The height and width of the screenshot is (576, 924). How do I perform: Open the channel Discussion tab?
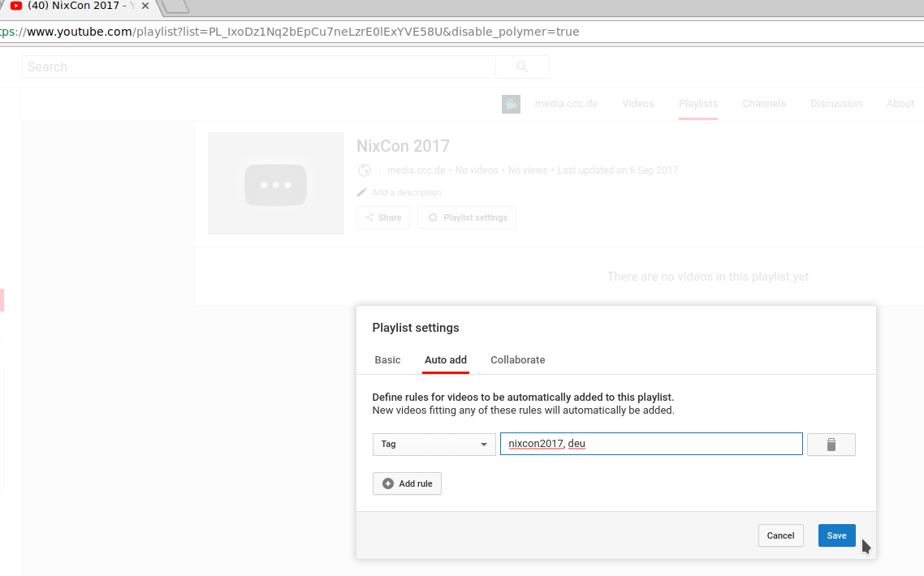(835, 104)
